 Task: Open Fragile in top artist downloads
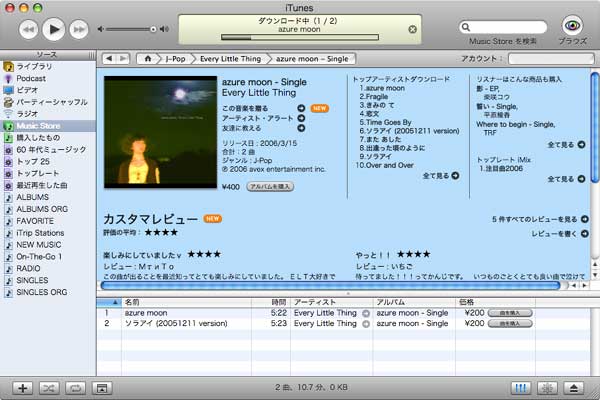click(x=374, y=96)
